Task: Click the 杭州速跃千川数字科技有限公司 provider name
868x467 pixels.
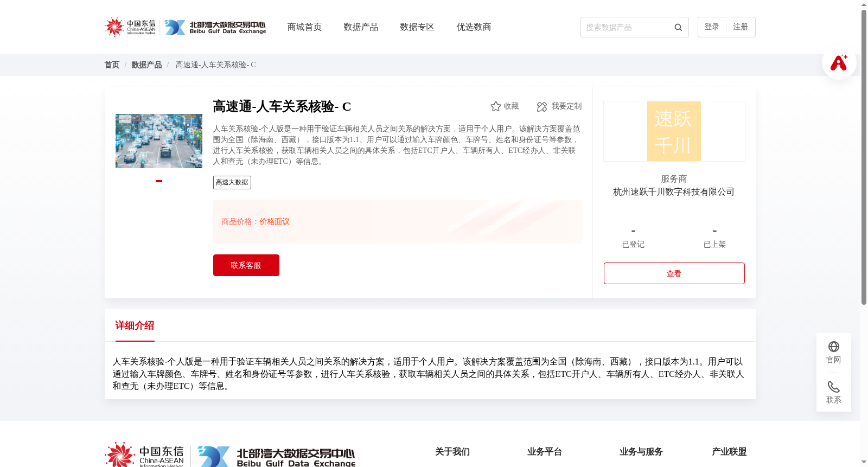Action: [674, 192]
